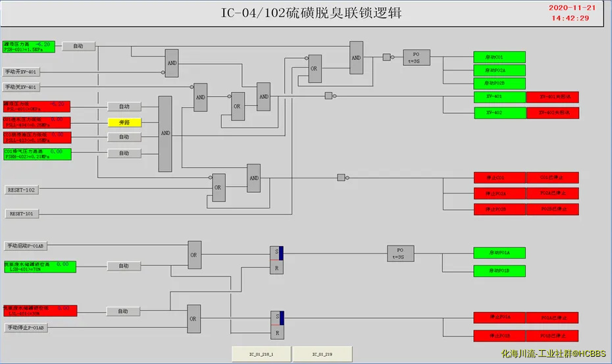Select the PSLL-403 low pressure indicator
Image resolution: width=612 pixels, height=364 pixels.
point(38,138)
